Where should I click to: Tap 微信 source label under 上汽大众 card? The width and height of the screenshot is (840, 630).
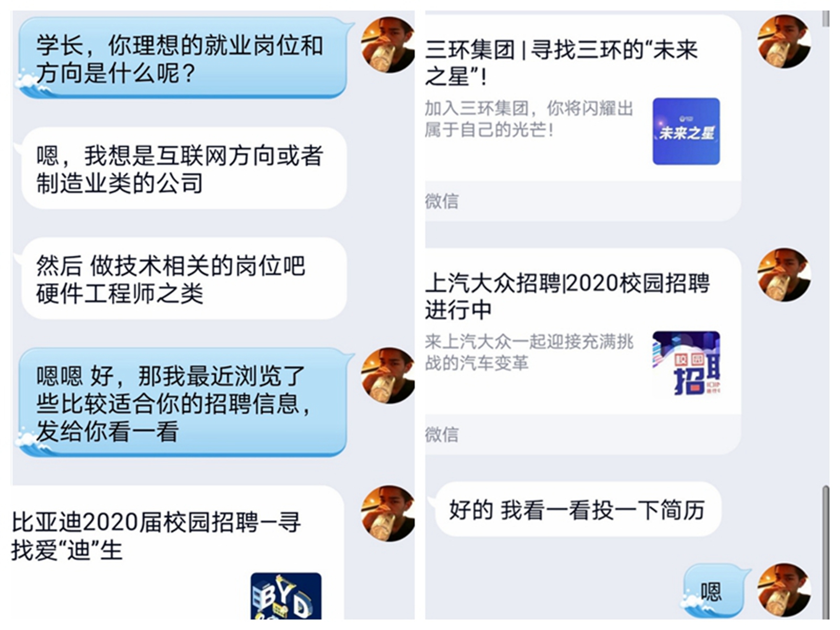pos(441,434)
